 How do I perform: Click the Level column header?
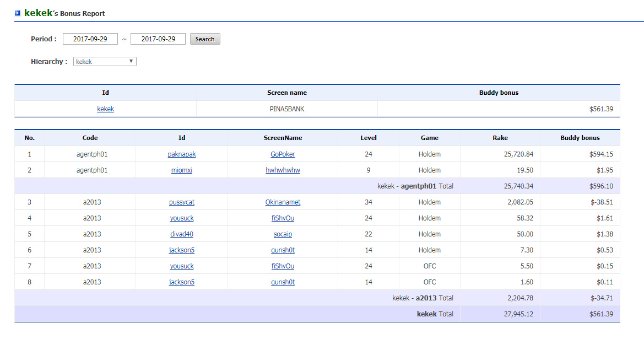click(369, 138)
